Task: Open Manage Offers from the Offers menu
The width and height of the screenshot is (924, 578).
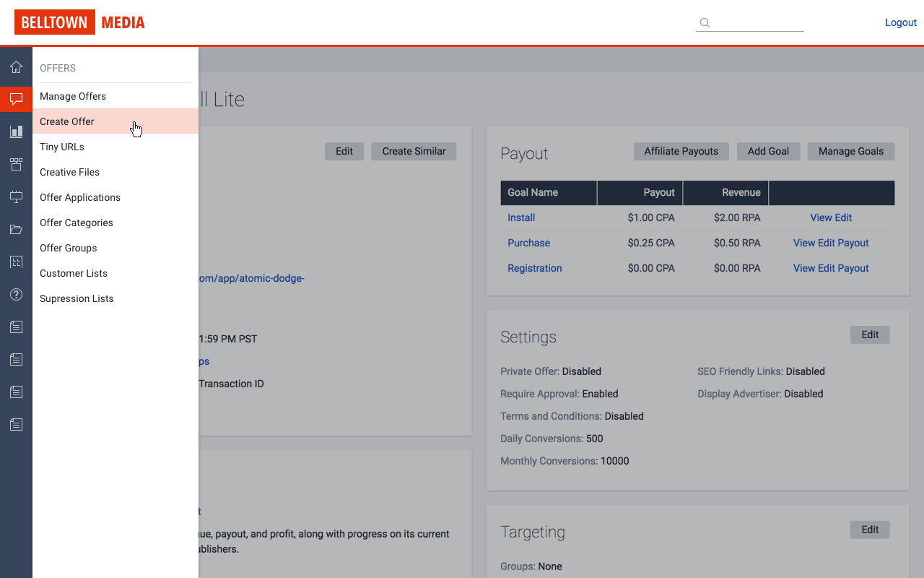Action: click(115, 96)
